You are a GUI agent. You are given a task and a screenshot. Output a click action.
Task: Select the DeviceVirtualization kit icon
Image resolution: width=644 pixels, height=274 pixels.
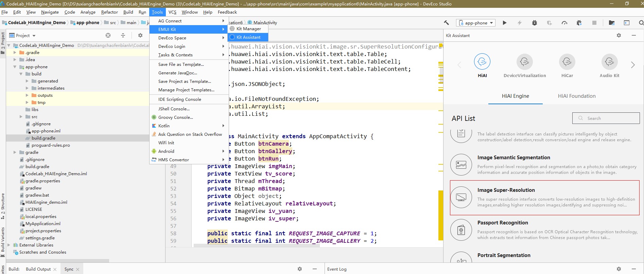click(x=525, y=62)
